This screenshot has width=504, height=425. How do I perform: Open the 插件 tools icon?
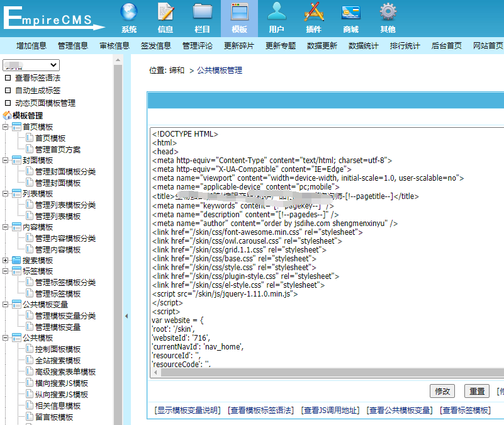click(314, 12)
